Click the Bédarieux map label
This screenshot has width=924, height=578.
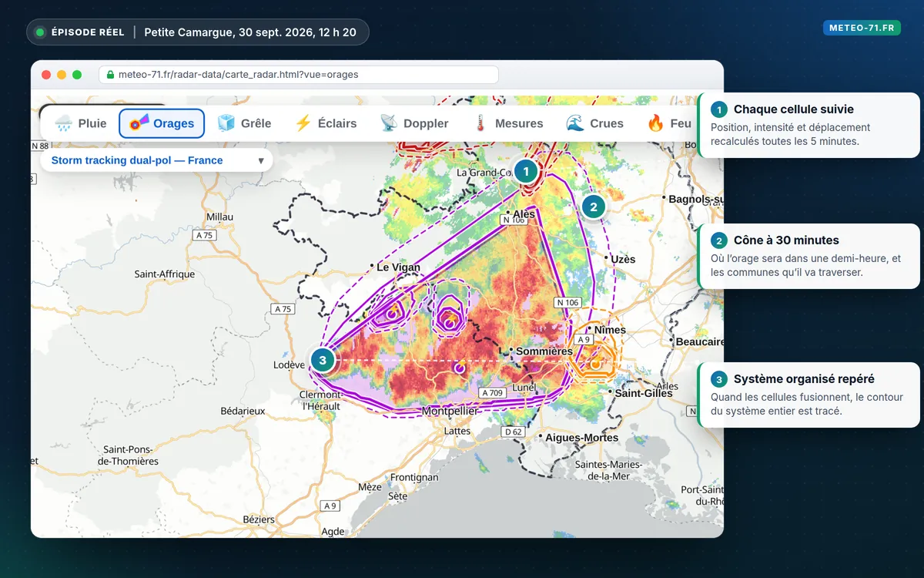[x=243, y=411]
